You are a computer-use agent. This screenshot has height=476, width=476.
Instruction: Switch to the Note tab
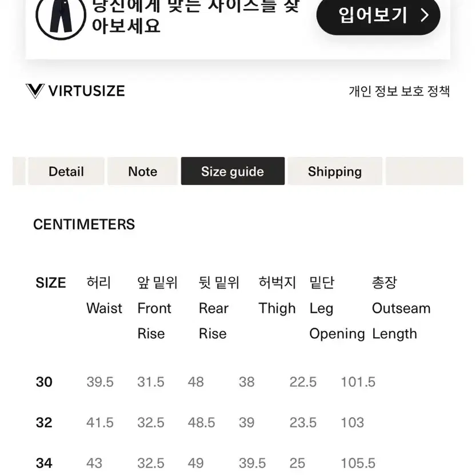pos(143,171)
